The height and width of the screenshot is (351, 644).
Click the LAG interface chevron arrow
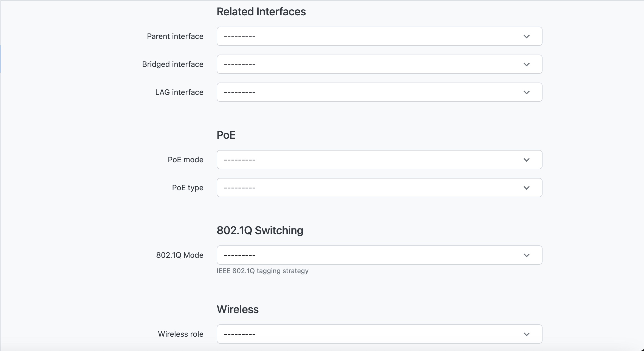coord(526,92)
